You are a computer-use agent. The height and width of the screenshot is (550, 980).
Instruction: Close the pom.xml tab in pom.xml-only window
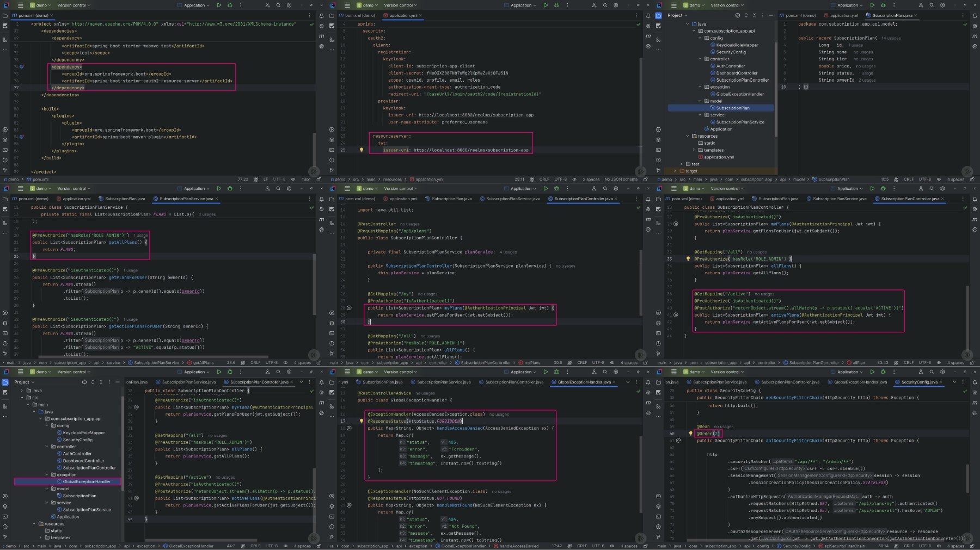[52, 15]
